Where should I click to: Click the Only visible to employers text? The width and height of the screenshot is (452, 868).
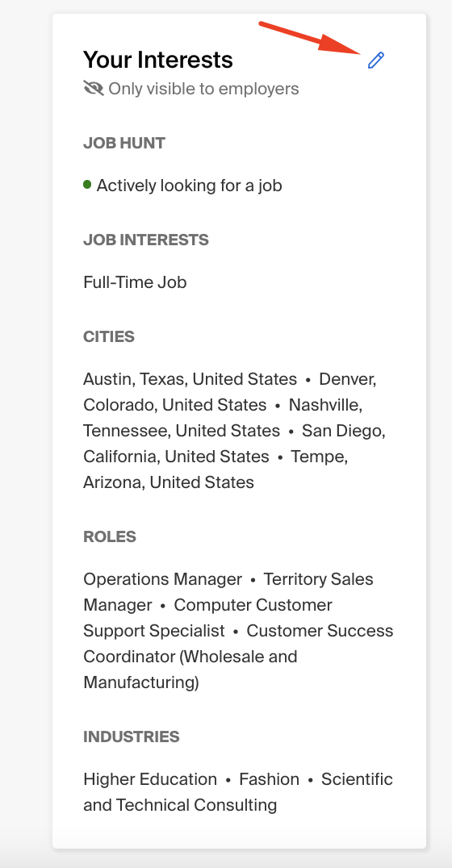203,89
